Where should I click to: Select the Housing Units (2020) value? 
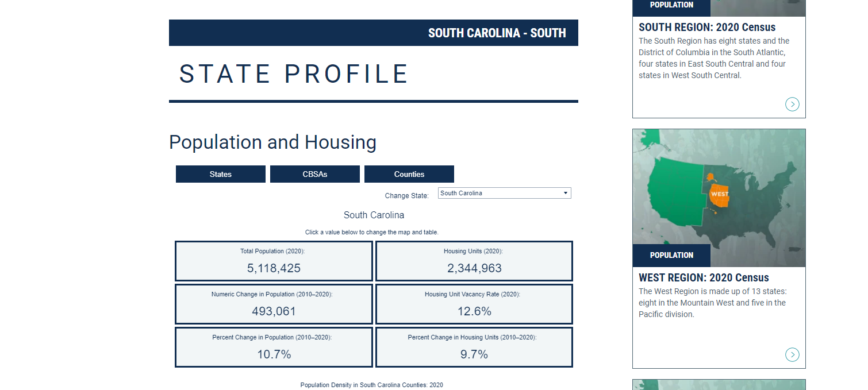tap(473, 268)
